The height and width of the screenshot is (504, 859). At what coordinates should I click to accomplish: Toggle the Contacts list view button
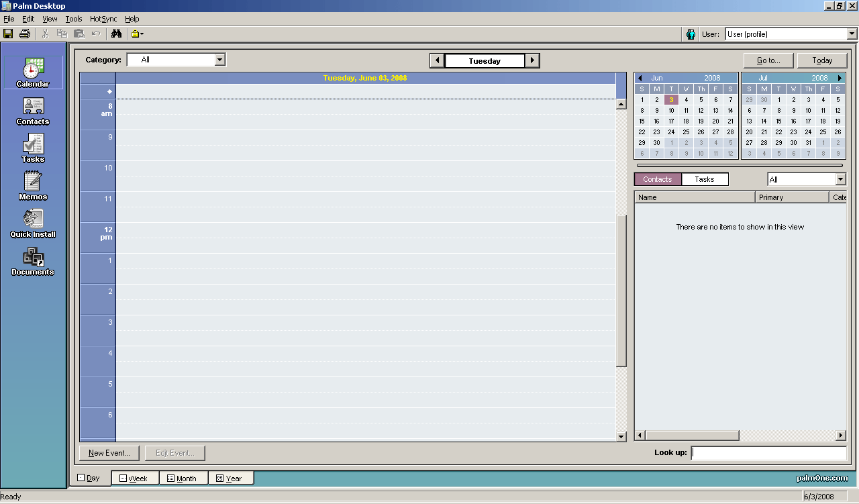tap(657, 179)
